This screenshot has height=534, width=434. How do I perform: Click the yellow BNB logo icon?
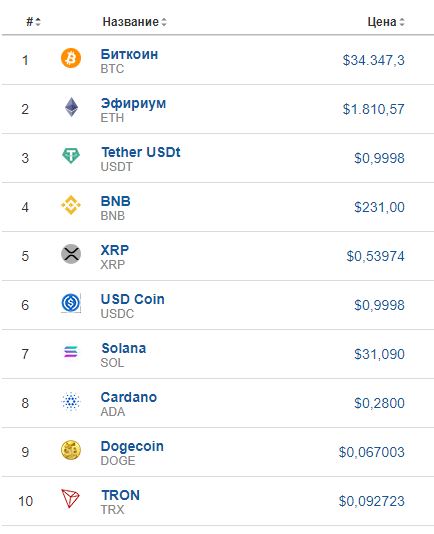[71, 205]
